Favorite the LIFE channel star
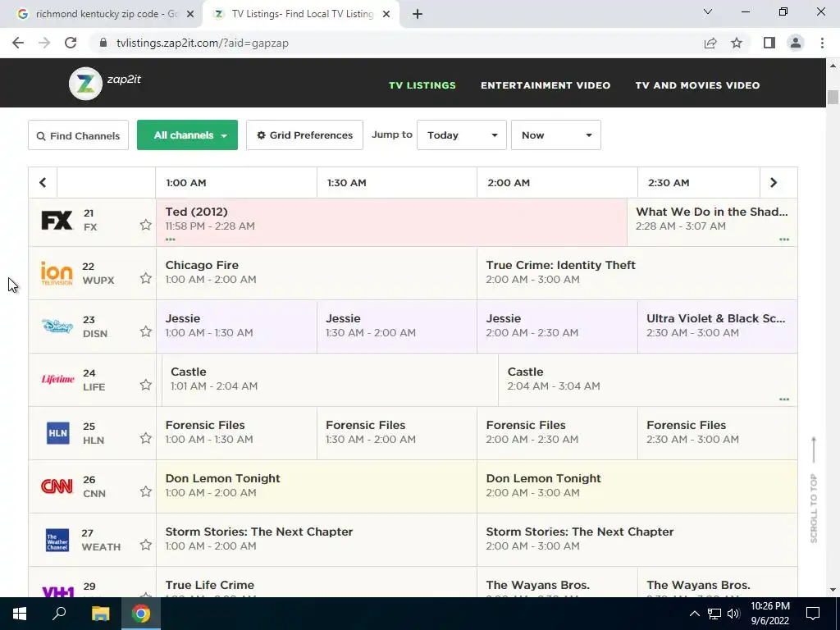 [x=146, y=385]
